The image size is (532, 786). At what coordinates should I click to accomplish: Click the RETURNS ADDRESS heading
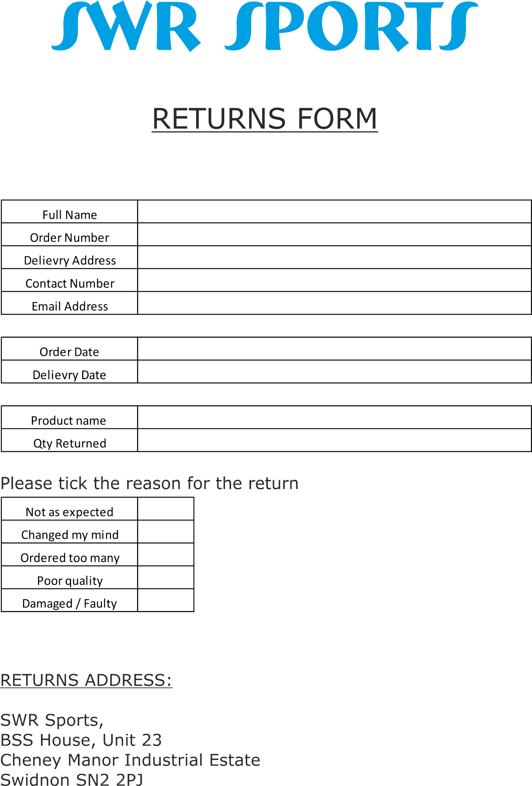tap(86, 680)
